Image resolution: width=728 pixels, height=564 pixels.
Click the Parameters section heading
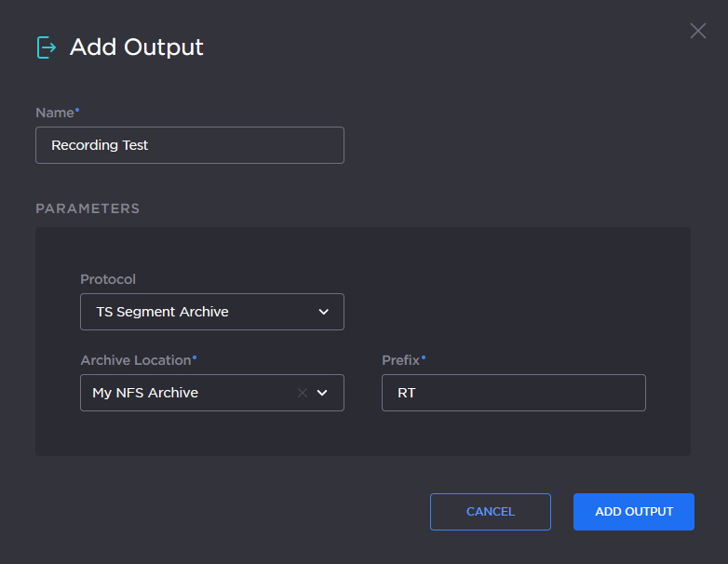click(x=88, y=208)
